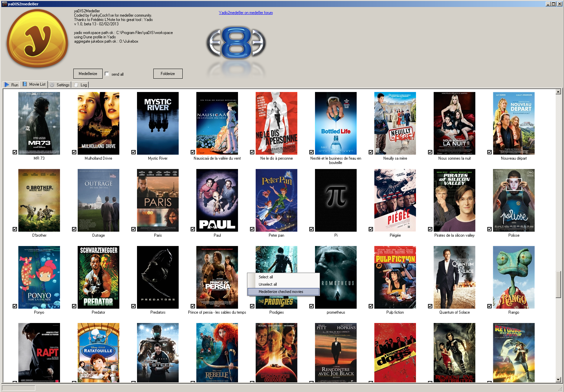The width and height of the screenshot is (564, 392).
Task: Click the scroll down arrow button
Action: (x=558, y=380)
